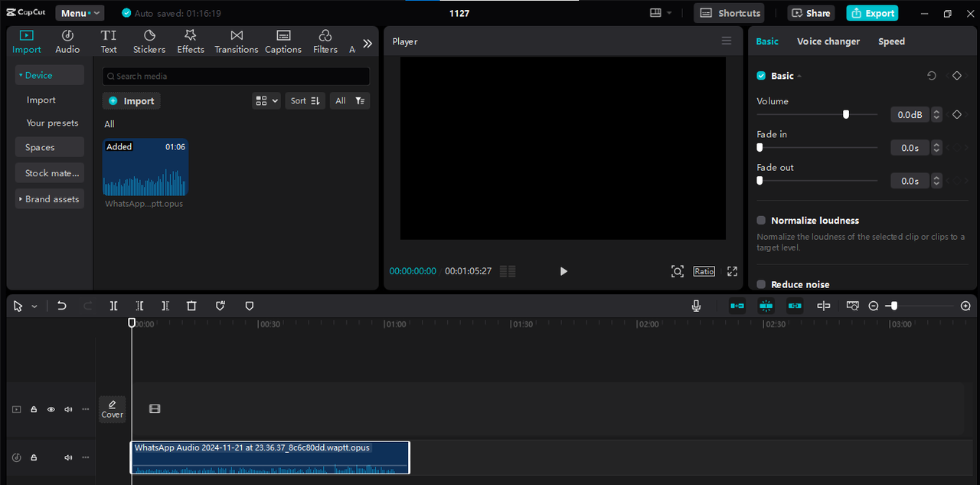980x485 pixels.
Task: Collapse the Device section
Action: pyautogui.click(x=50, y=75)
